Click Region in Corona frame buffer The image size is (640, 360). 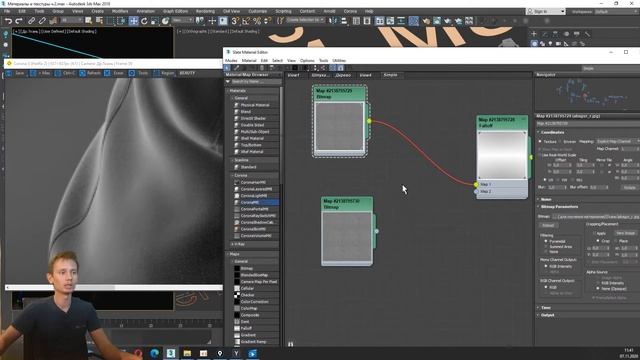tap(164, 73)
